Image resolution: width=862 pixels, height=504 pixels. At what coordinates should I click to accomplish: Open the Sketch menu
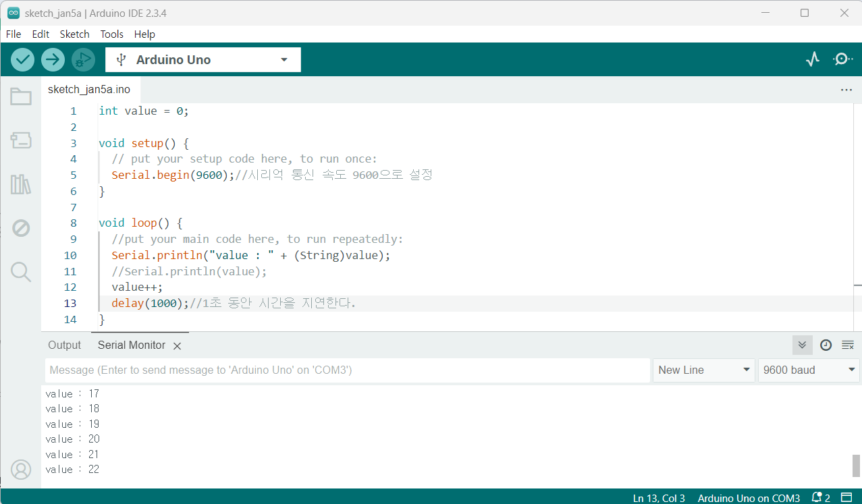point(74,34)
